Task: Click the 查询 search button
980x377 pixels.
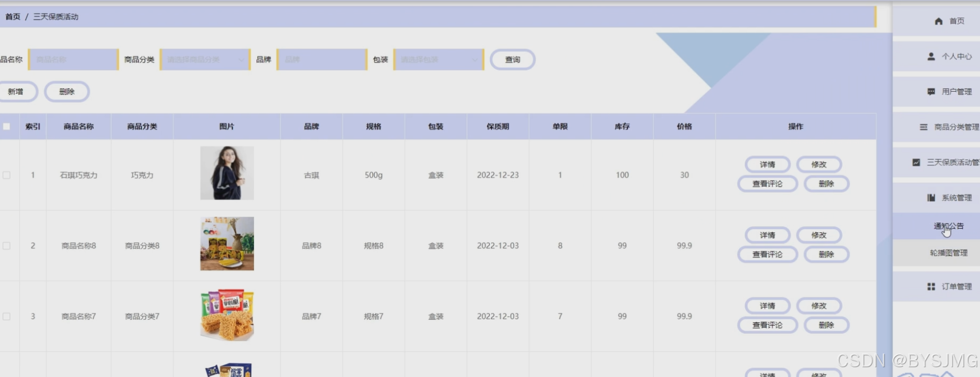Action: 512,59
